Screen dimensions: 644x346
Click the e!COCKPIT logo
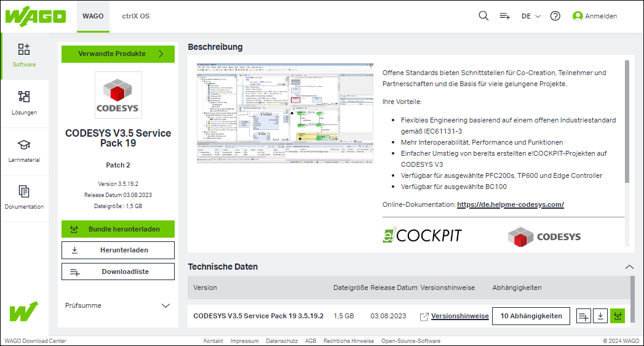422,235
